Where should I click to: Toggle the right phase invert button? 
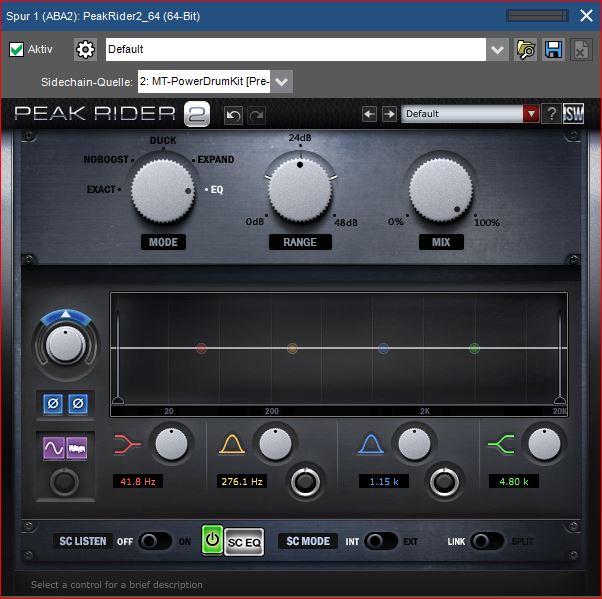point(78,404)
